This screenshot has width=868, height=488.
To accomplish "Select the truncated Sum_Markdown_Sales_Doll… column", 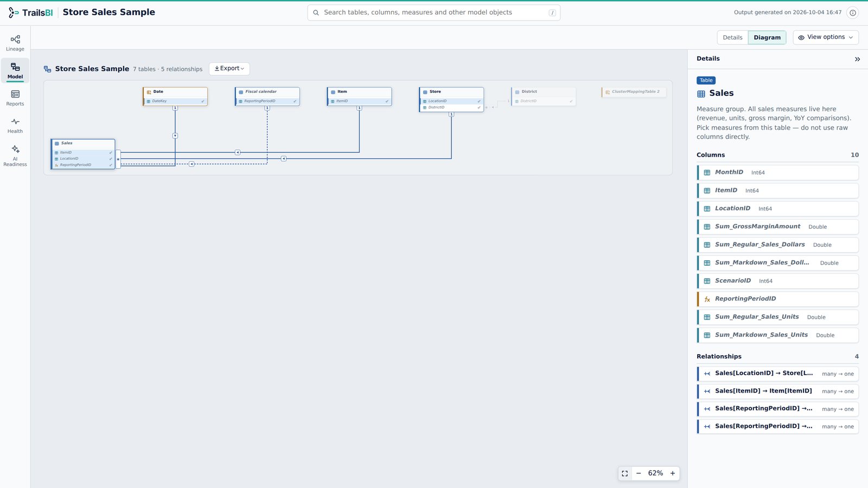I will pyautogui.click(x=778, y=263).
